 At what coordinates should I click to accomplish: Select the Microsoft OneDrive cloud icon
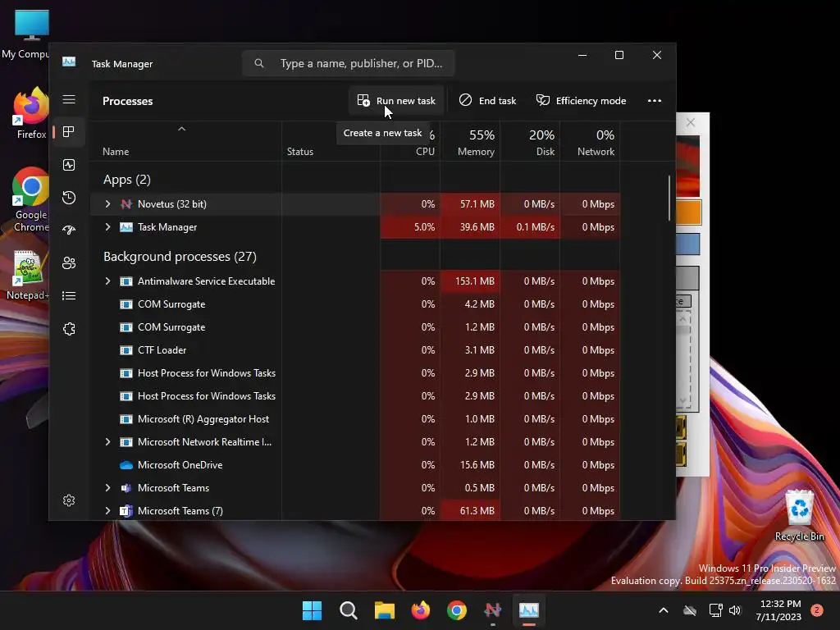coord(126,465)
